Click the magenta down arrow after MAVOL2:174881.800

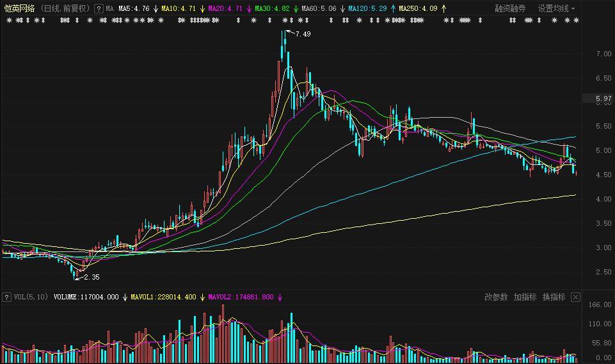[x=280, y=297]
